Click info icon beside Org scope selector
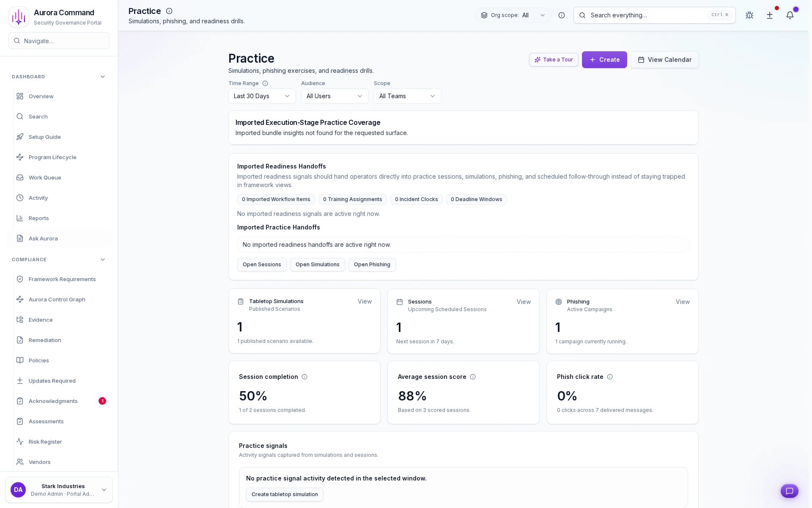The width and height of the screenshot is (812, 508). point(562,15)
